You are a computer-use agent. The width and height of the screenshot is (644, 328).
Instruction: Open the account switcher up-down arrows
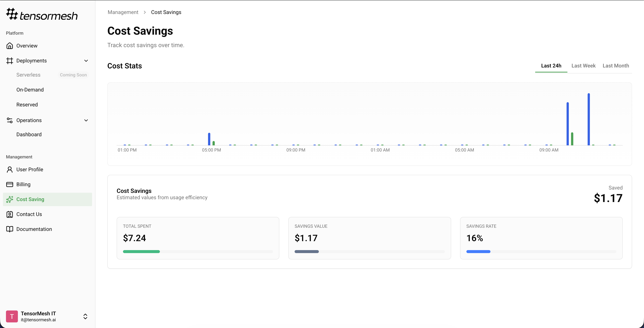pyautogui.click(x=85, y=316)
